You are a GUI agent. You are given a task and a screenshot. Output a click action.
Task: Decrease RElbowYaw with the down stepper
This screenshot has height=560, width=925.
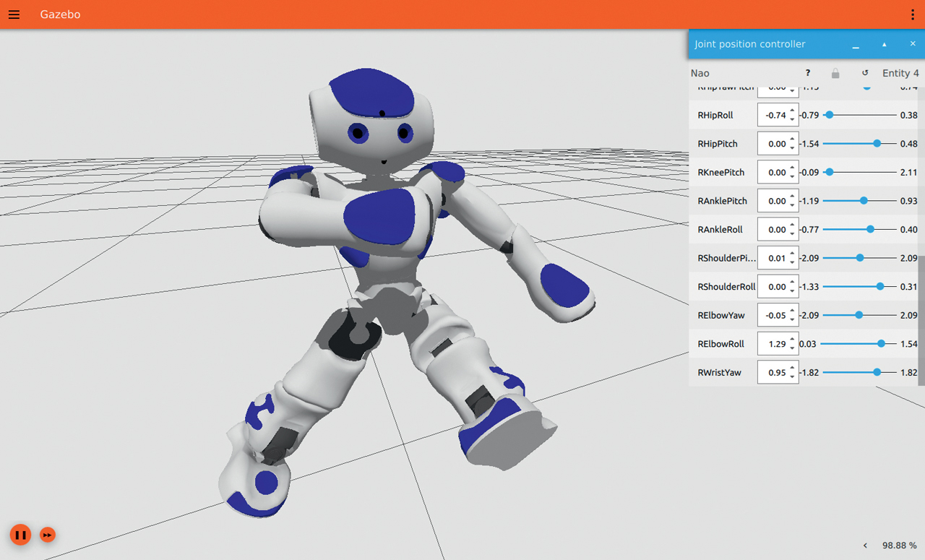pos(793,320)
